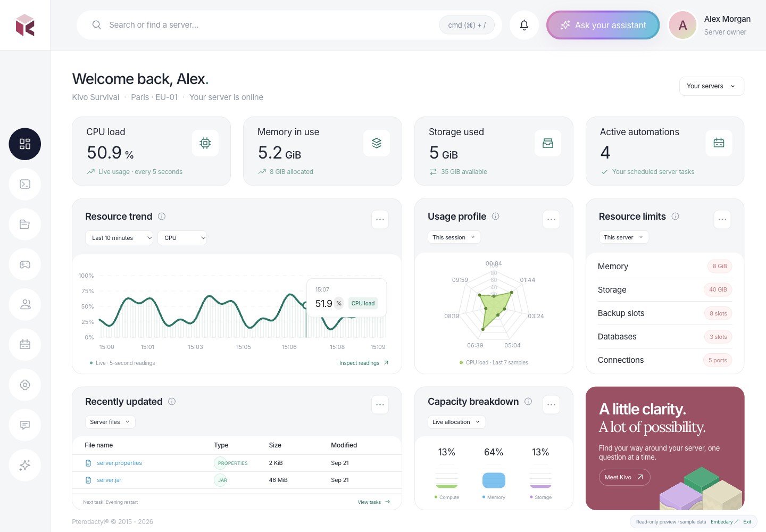
Task: Open the settings gear sidebar icon
Action: coord(25,385)
